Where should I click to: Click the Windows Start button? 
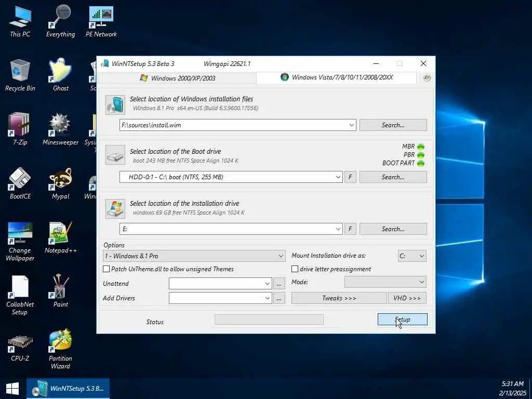click(12, 389)
